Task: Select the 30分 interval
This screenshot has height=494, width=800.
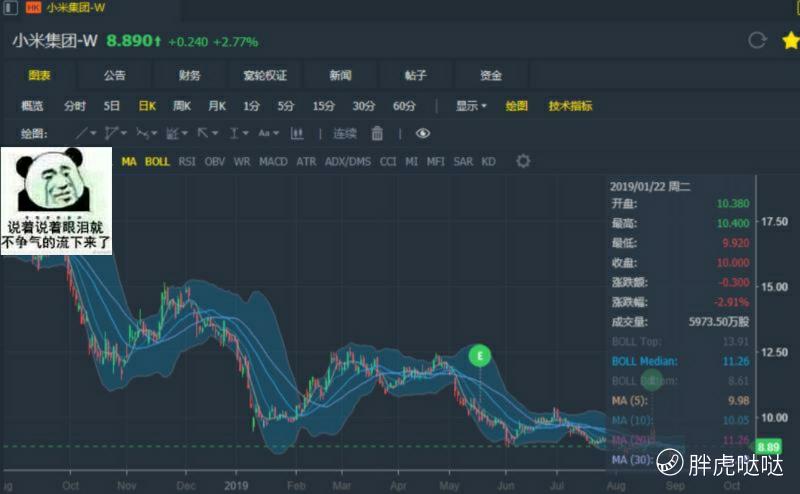Action: (364, 106)
